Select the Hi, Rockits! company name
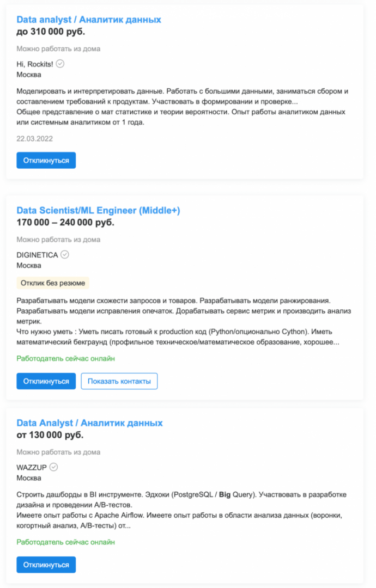The width and height of the screenshot is (376, 588). coord(35,64)
